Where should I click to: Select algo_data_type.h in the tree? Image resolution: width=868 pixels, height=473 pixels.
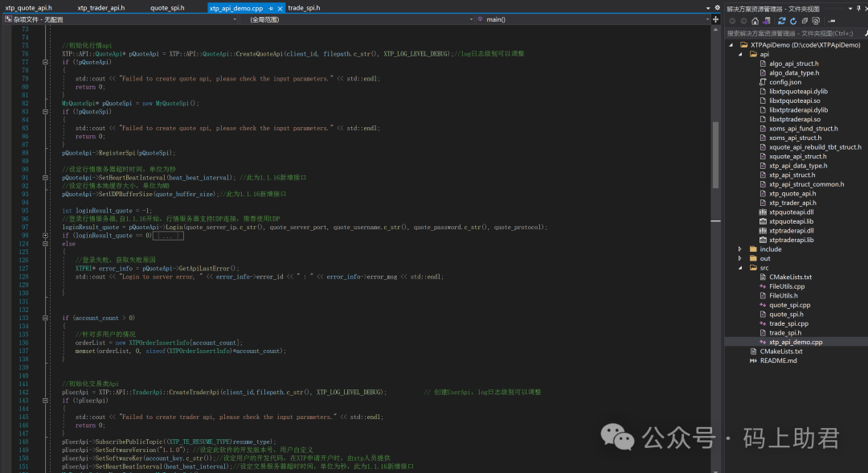(x=794, y=73)
